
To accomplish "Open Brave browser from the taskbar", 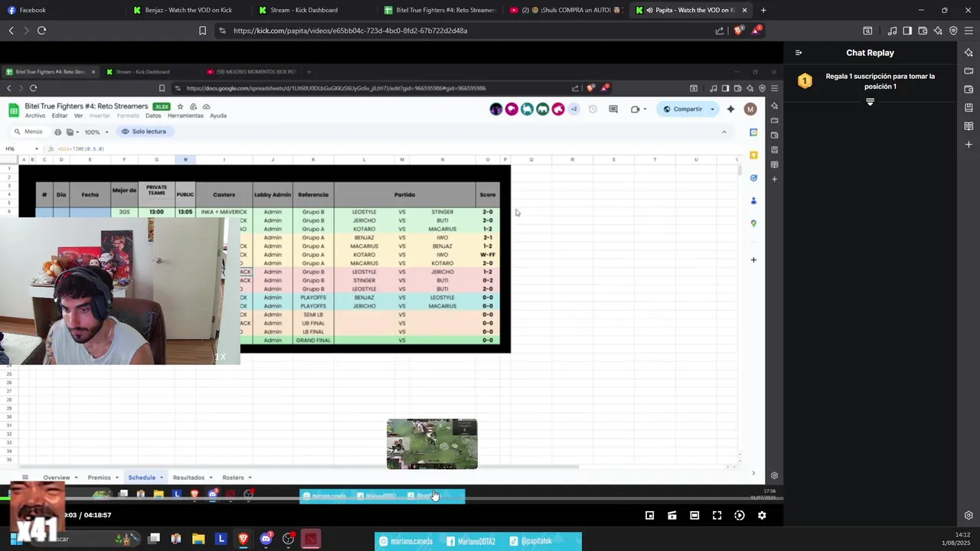I will 243,539.
